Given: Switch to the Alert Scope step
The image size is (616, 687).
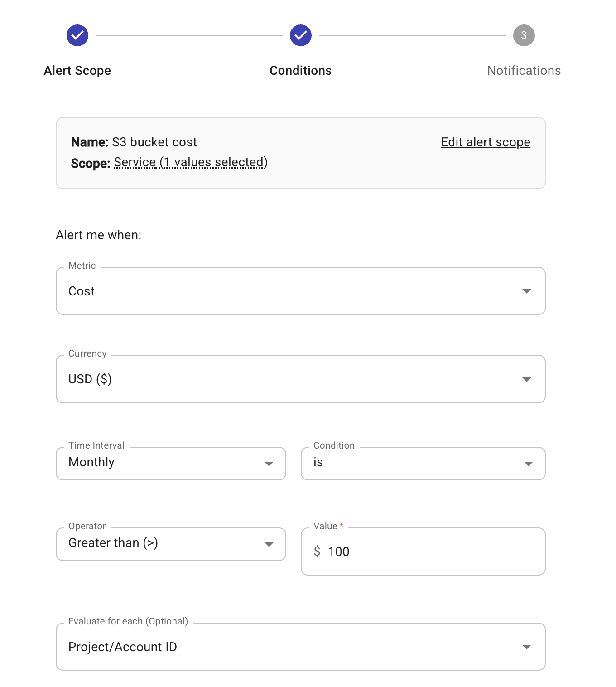Looking at the screenshot, I should point(77,70).
